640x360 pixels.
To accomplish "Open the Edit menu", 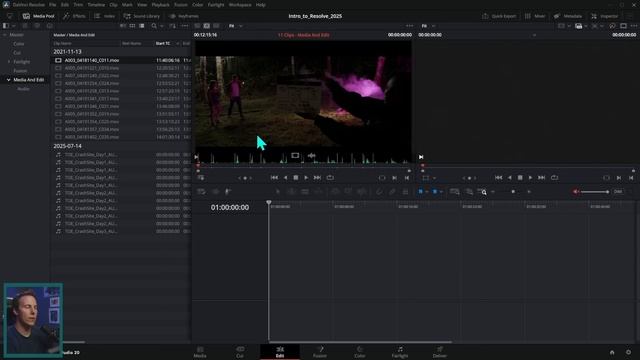I will (65, 5).
